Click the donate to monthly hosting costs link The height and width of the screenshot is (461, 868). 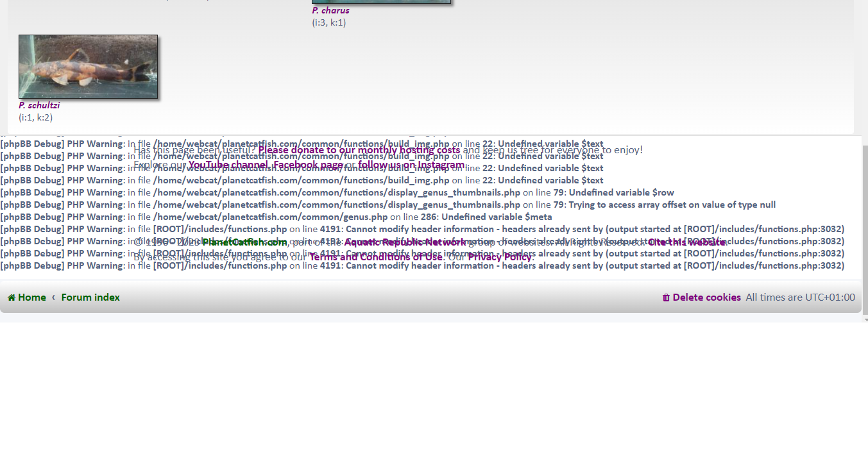tap(359, 150)
